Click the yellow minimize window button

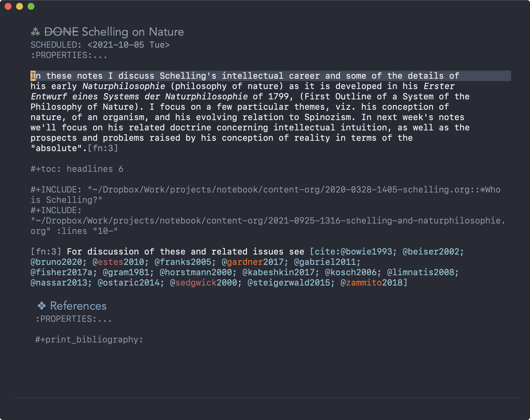tap(20, 6)
